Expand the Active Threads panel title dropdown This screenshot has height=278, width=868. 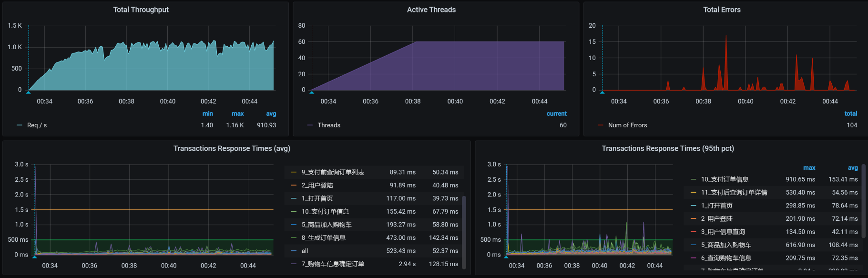[x=431, y=10]
